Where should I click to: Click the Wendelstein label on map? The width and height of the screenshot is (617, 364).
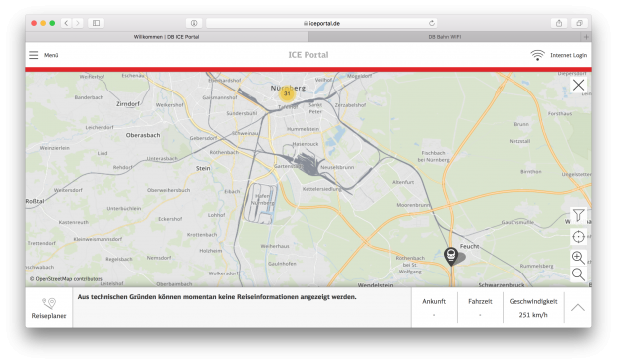(375, 285)
